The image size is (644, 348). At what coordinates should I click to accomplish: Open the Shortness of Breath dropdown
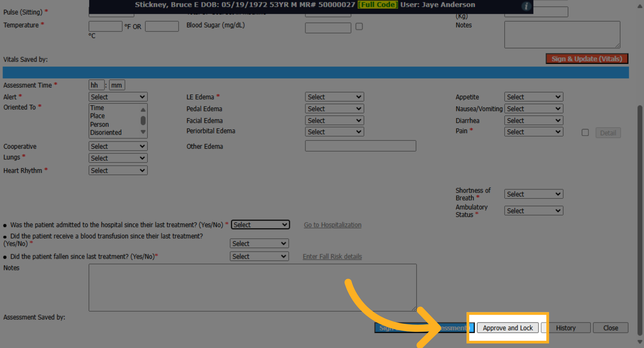click(534, 194)
